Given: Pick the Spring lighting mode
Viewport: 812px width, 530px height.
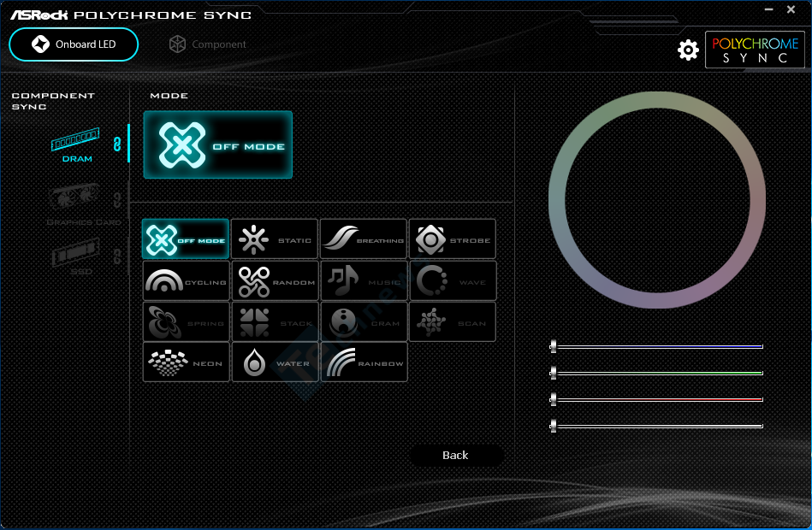Looking at the screenshot, I should 186,322.
